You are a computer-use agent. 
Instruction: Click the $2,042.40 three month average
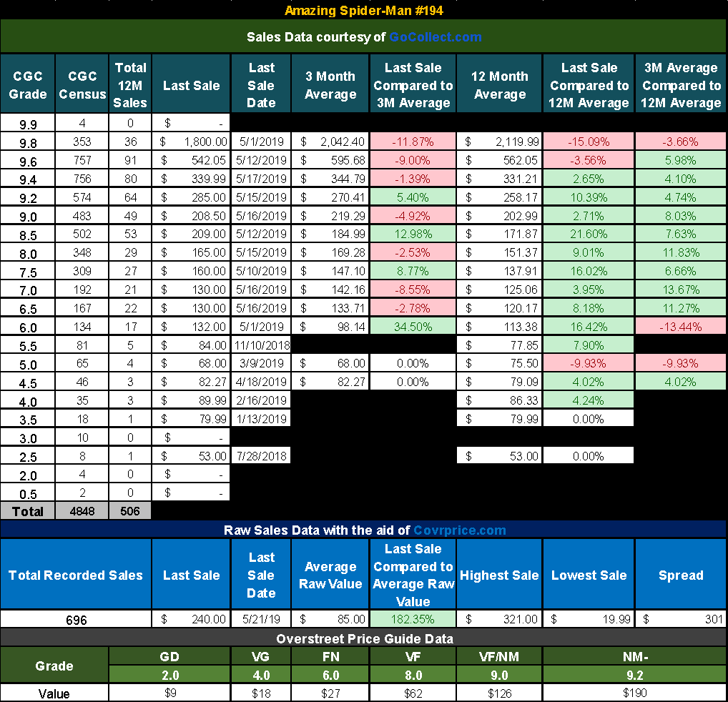pyautogui.click(x=330, y=142)
